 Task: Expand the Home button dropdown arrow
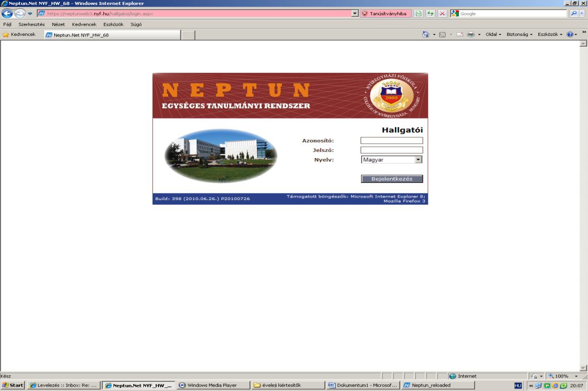434,34
